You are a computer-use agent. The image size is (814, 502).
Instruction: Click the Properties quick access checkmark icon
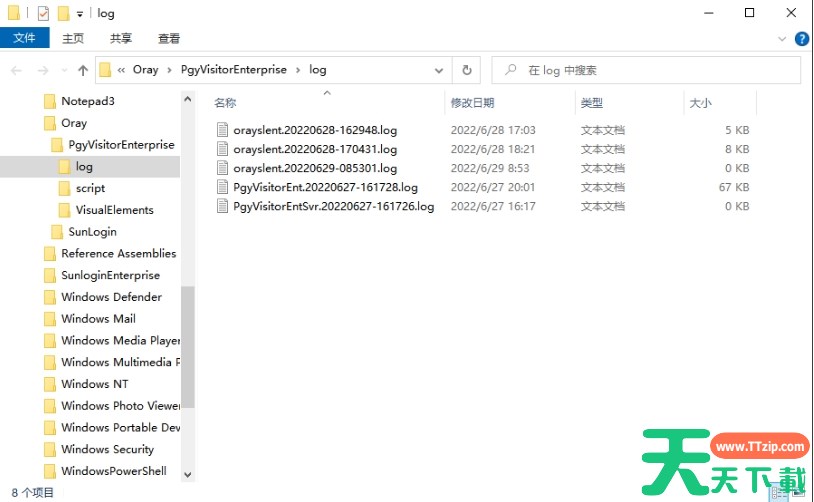43,13
